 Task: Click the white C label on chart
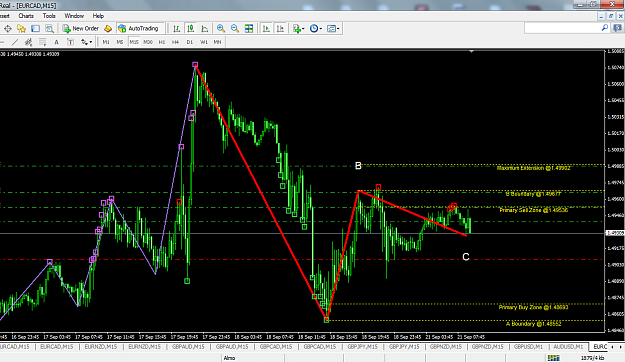pyautogui.click(x=466, y=257)
